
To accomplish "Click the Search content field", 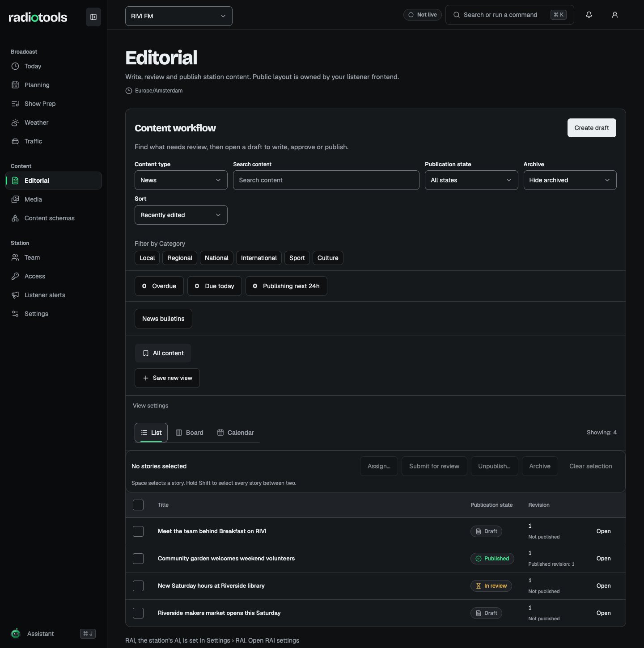I will coord(326,180).
